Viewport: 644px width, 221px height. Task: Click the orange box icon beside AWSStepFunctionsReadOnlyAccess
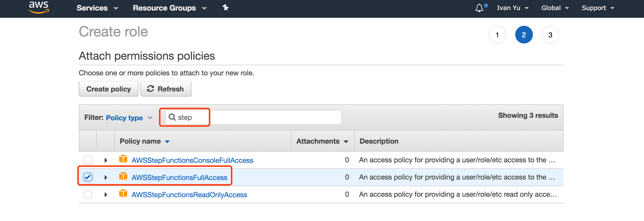pos(123,193)
